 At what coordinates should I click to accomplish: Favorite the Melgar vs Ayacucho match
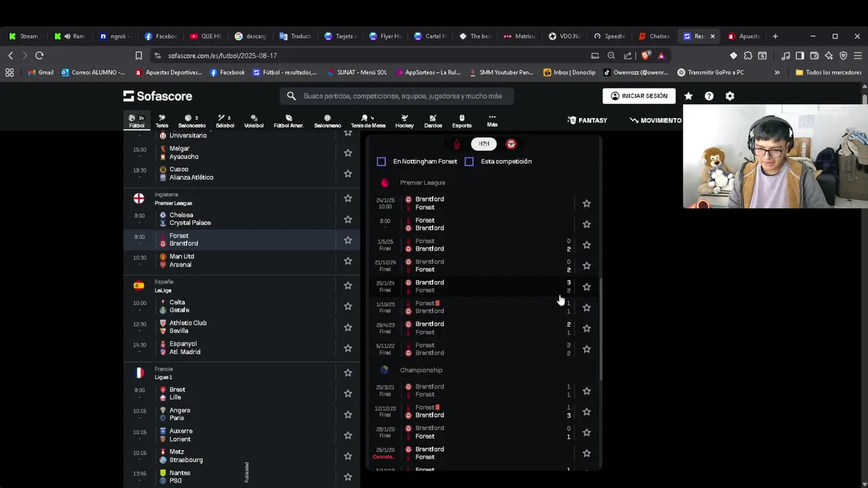[x=348, y=153]
